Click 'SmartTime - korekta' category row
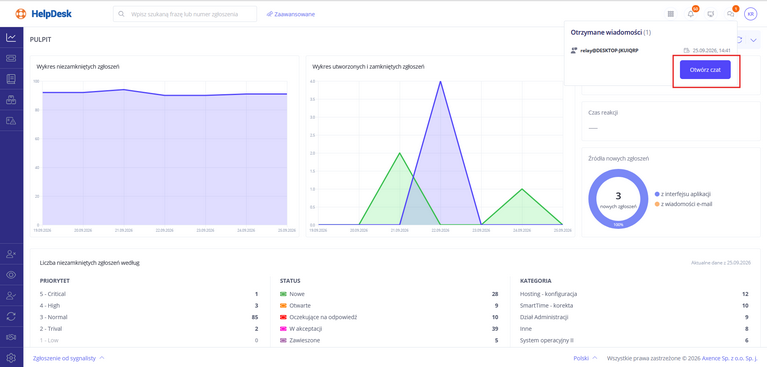 (634, 305)
